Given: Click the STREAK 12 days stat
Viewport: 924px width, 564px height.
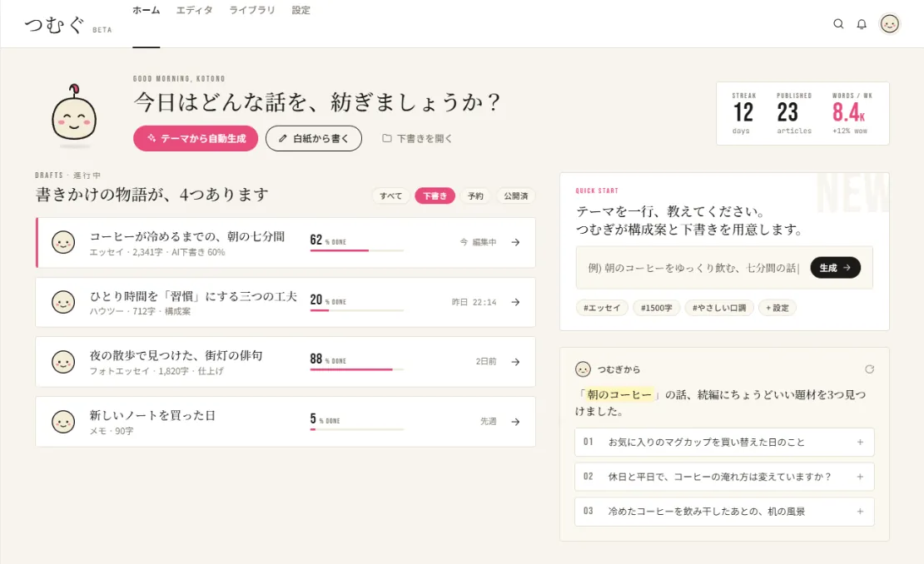Looking at the screenshot, I should [743, 113].
